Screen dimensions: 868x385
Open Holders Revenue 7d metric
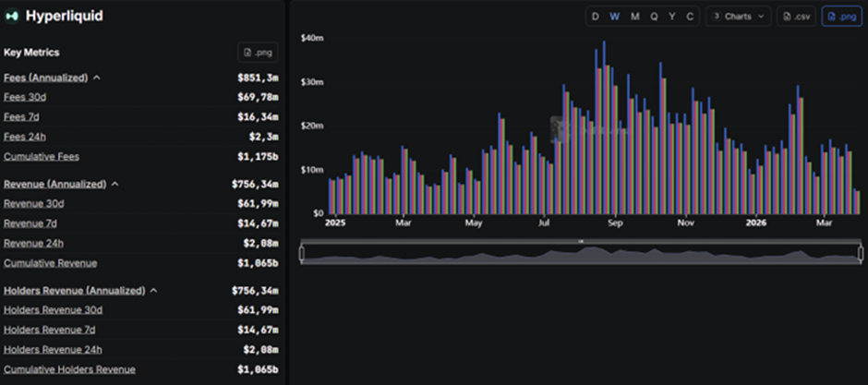49,330
